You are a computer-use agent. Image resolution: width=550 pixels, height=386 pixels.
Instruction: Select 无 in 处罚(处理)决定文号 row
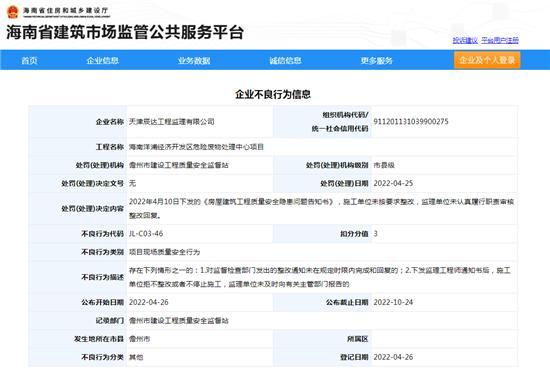[x=132, y=183]
